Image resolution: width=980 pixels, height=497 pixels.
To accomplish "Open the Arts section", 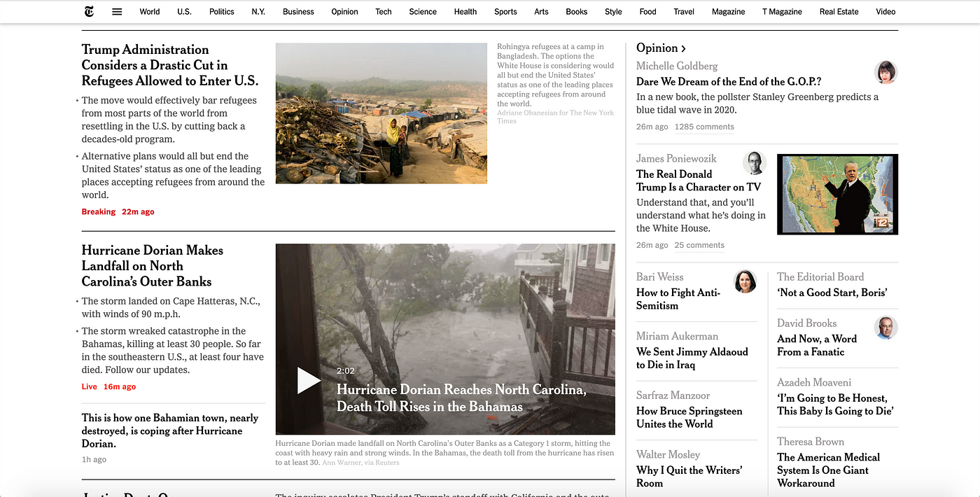I will coord(541,12).
